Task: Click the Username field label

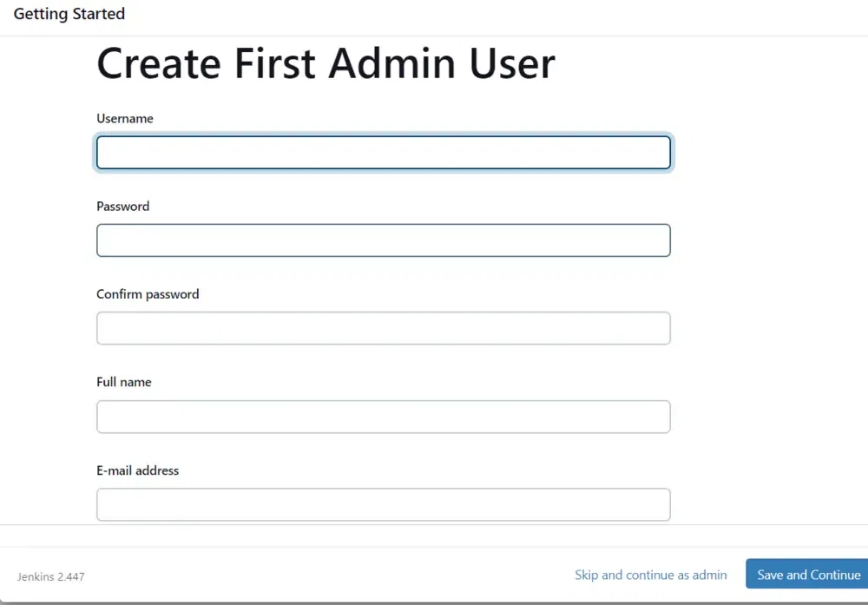Action: coord(125,118)
